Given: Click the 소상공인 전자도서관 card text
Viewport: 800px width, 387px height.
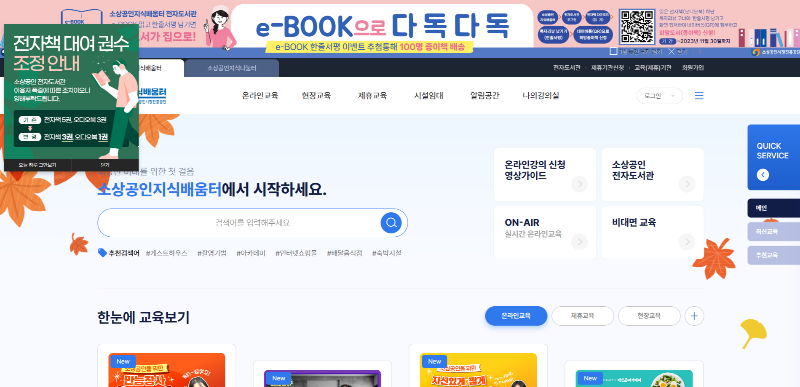Looking at the screenshot, I should pos(633,170).
